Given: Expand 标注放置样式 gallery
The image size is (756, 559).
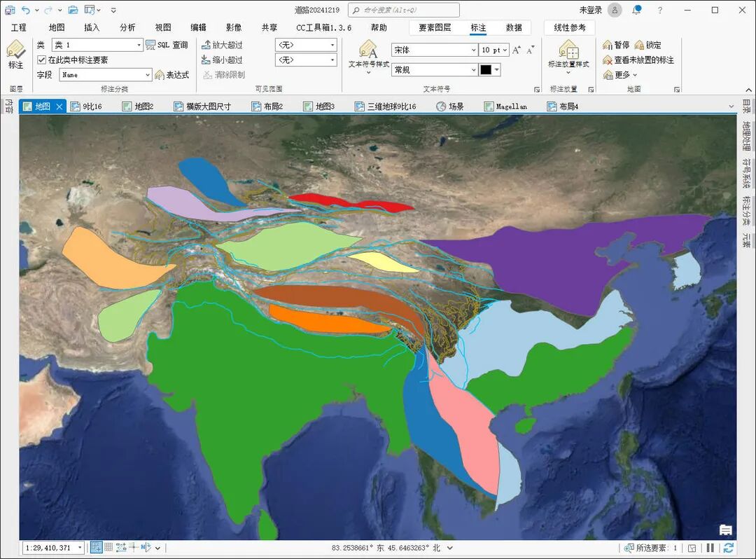Looking at the screenshot, I should 568,72.
